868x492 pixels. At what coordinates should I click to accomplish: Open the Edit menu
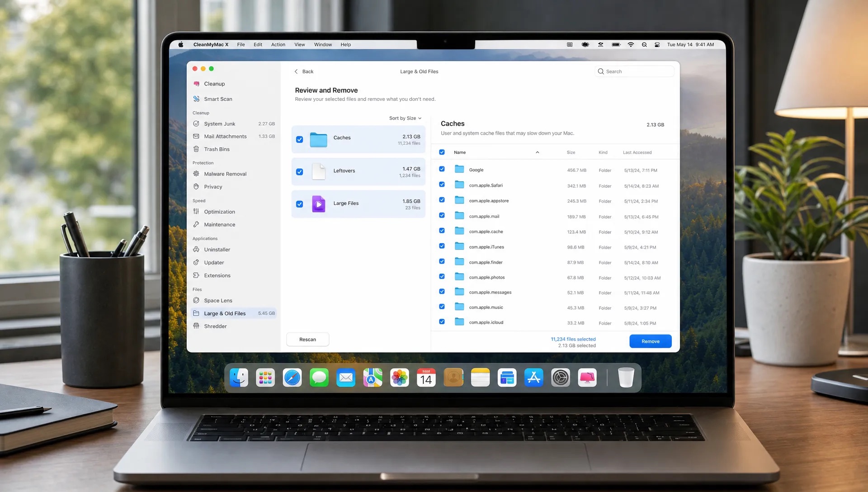(258, 45)
